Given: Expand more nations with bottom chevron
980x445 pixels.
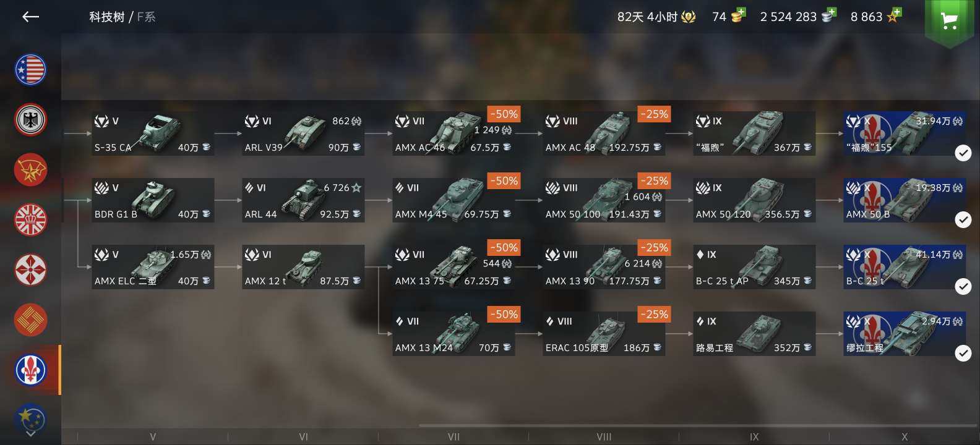Looking at the screenshot, I should tap(30, 434).
